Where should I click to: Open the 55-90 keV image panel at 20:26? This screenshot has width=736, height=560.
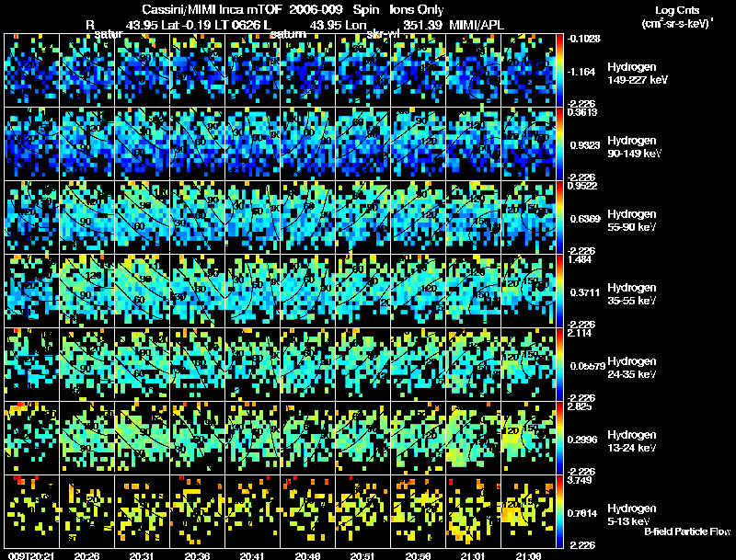[86, 218]
